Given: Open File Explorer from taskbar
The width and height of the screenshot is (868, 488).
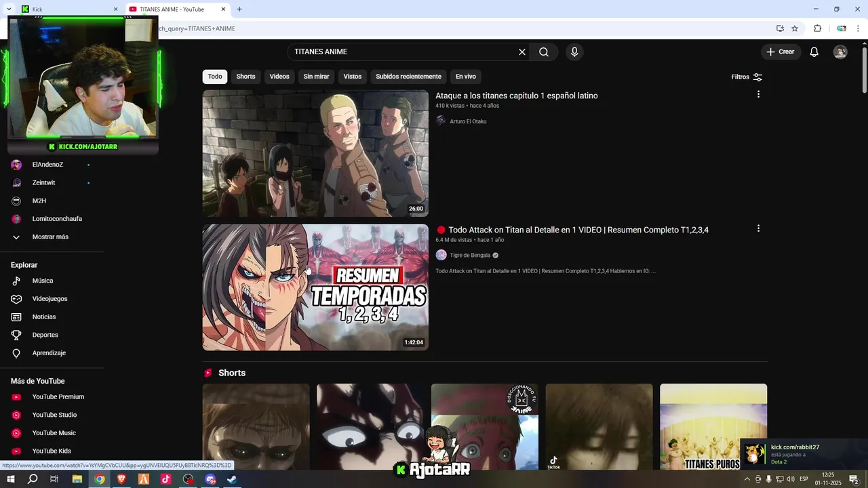Looking at the screenshot, I should 77,479.
